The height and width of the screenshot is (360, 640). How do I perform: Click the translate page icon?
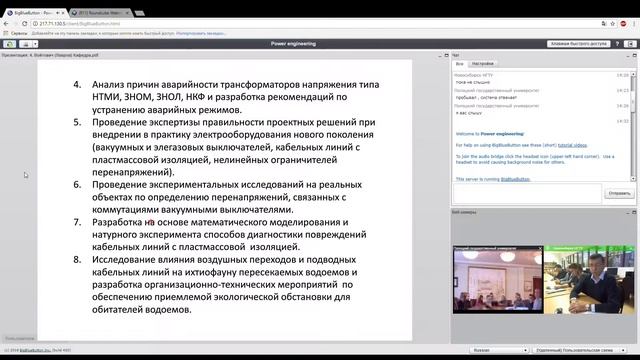604,24
